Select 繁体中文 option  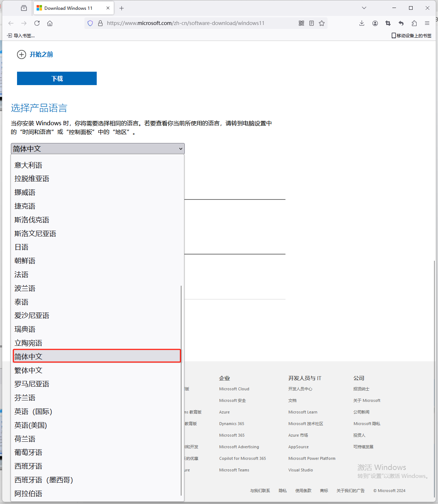coord(96,370)
